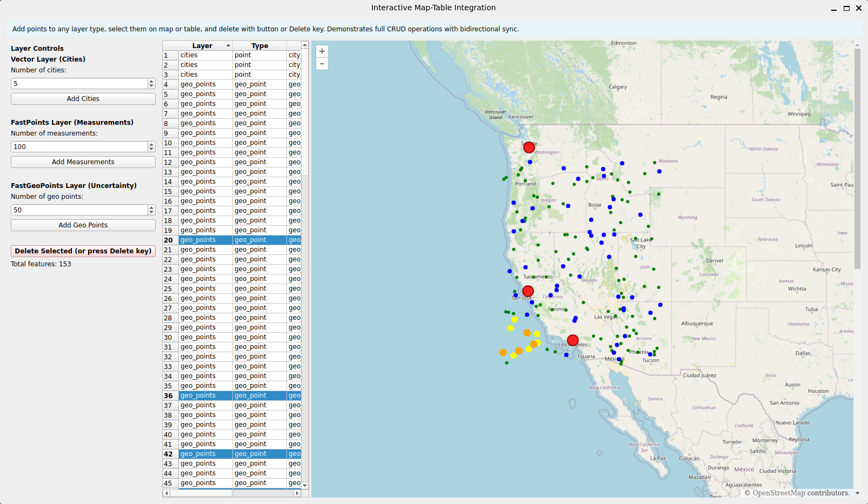
Task: Select the red San Jose city marker
Action: coord(528,291)
